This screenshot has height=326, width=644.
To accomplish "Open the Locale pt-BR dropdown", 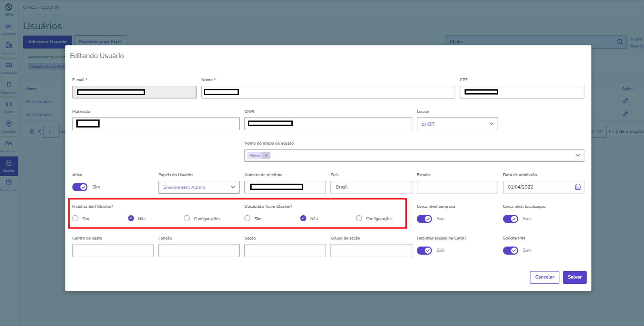I will click(457, 124).
